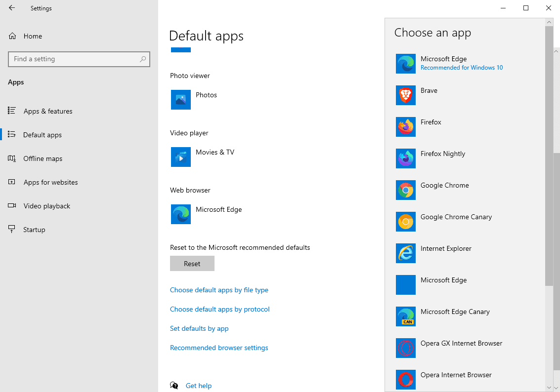Open Home in the sidebar
The height and width of the screenshot is (392, 560).
click(79, 36)
